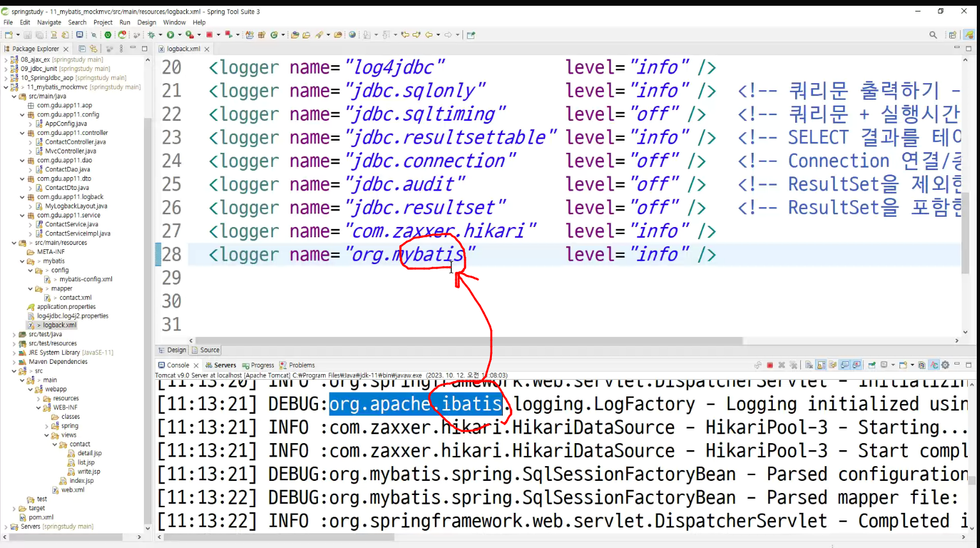Switch editor to Design view tab
Image resolution: width=980 pixels, height=548 pixels.
172,350
